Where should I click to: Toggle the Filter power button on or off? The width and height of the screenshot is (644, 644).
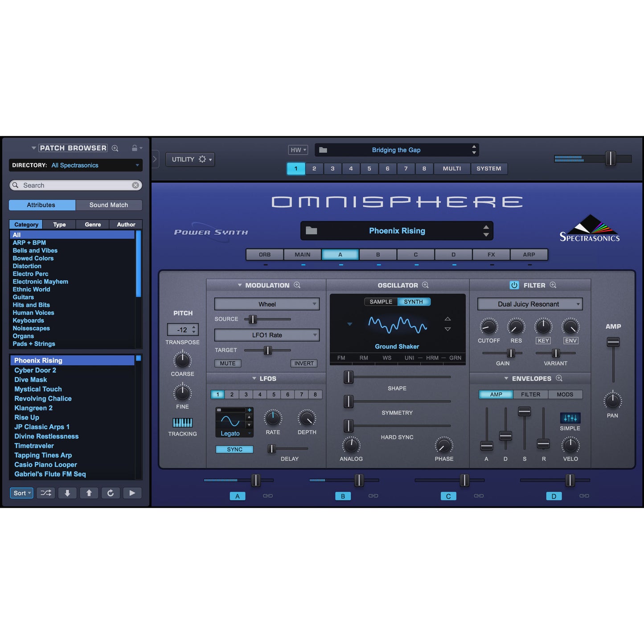[514, 285]
